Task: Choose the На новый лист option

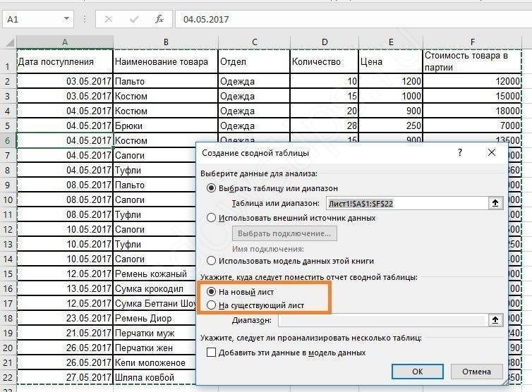Action: point(212,290)
